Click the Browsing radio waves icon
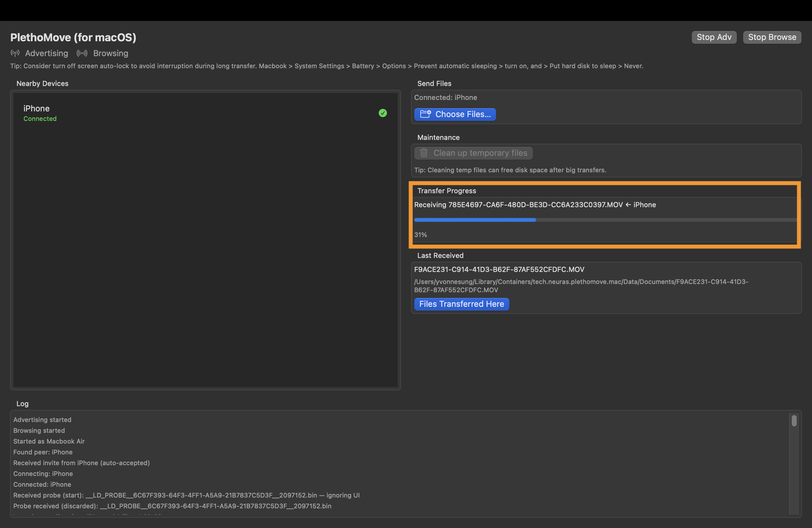The height and width of the screenshot is (528, 812). click(x=82, y=53)
